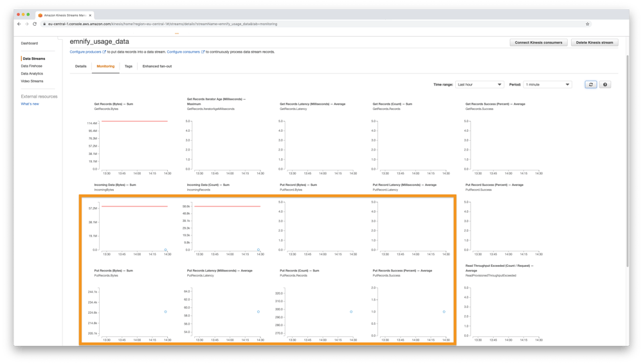Screen dimensions: 643x364
Task: Click browser forward arrow
Action: click(26, 24)
